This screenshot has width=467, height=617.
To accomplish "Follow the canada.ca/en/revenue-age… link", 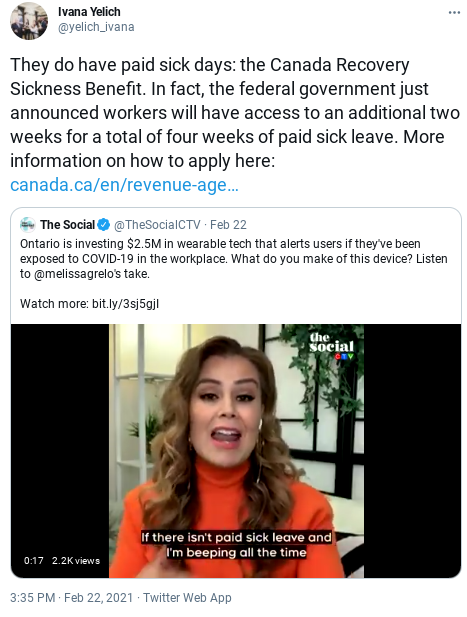I will [124, 185].
